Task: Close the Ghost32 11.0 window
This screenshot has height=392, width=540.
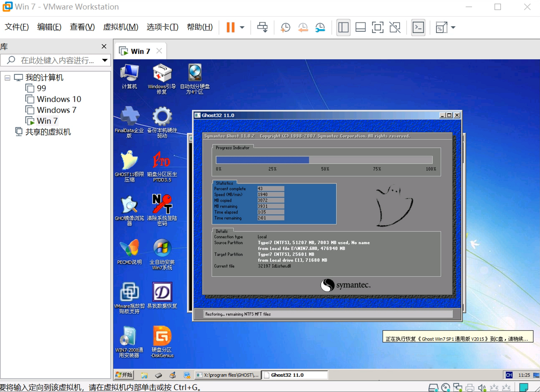Action: pyautogui.click(x=457, y=115)
